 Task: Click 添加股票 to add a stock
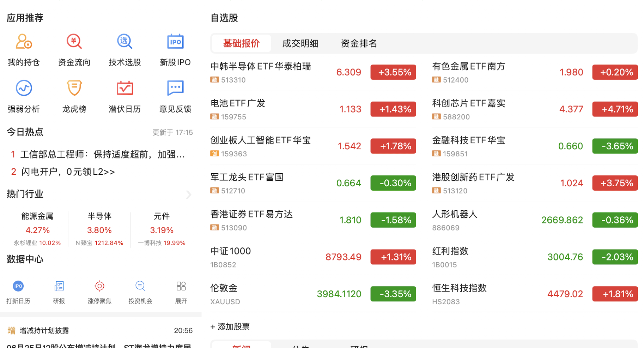(x=230, y=326)
